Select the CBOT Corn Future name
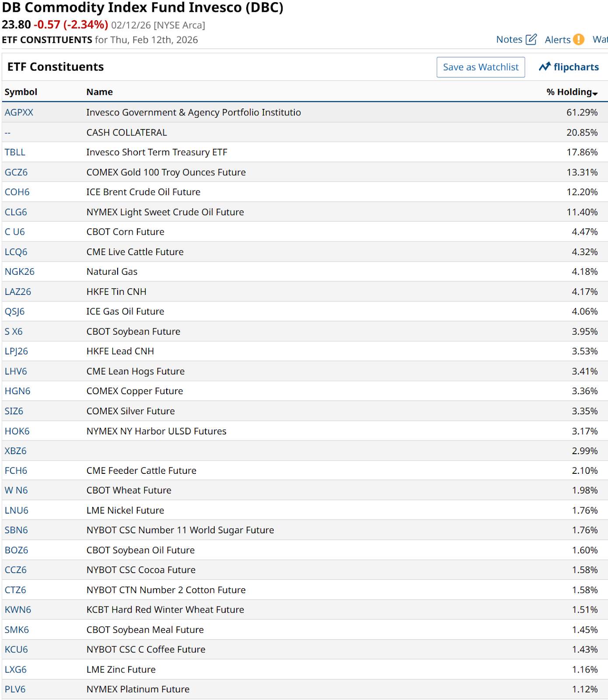608x700 pixels. [x=126, y=232]
